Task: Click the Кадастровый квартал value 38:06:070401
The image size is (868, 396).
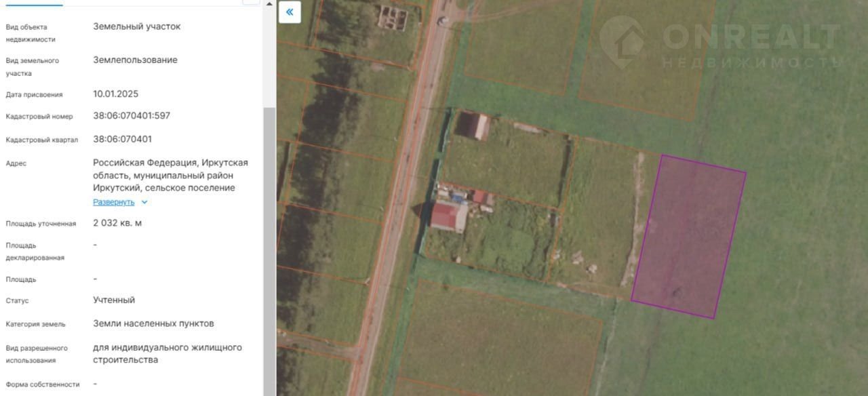Action: click(123, 139)
